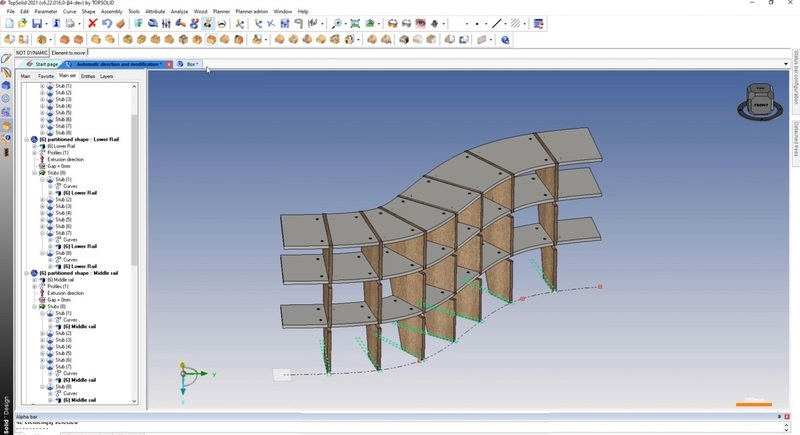Click the red X delete icon in toolbar
The height and width of the screenshot is (435, 800).
92,23
